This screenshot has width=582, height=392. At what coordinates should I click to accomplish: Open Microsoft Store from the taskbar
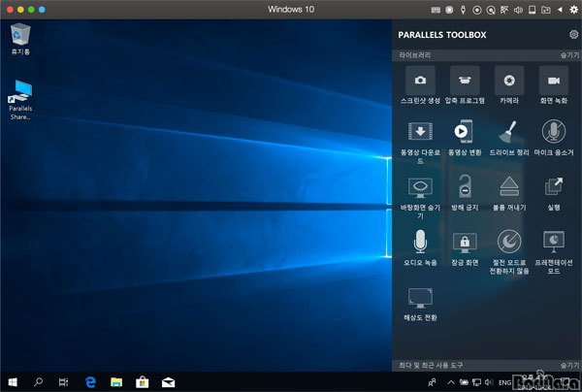pyautogui.click(x=143, y=382)
